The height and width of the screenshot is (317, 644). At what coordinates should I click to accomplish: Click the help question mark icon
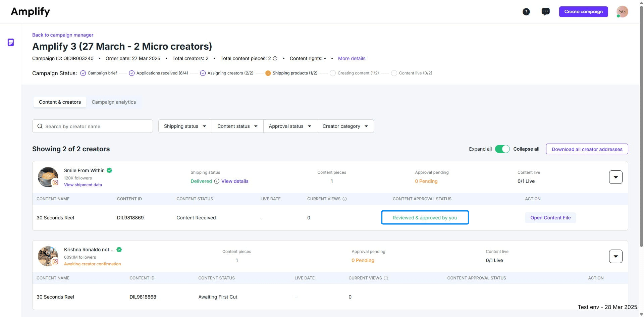tap(526, 12)
